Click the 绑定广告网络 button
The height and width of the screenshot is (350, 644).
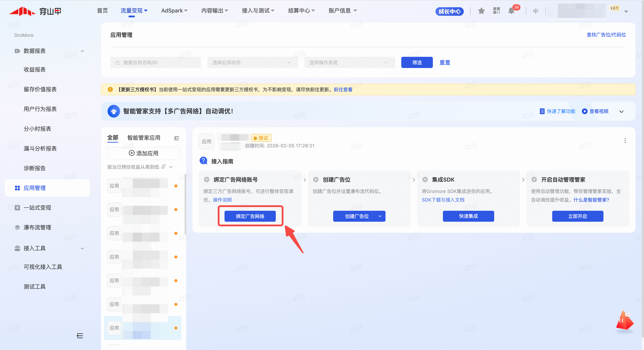[x=250, y=216]
